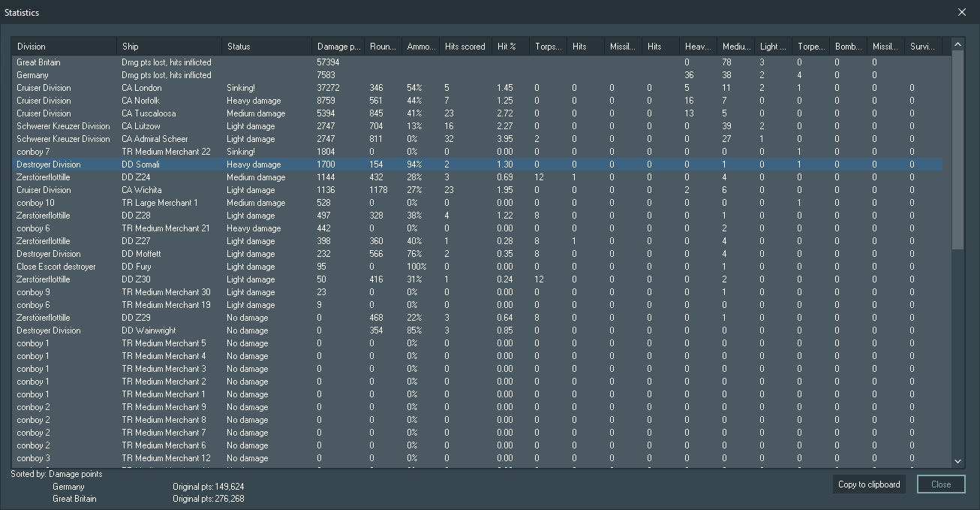Click the Close button at the bottom
This screenshot has width=980, height=510.
pyautogui.click(x=941, y=484)
